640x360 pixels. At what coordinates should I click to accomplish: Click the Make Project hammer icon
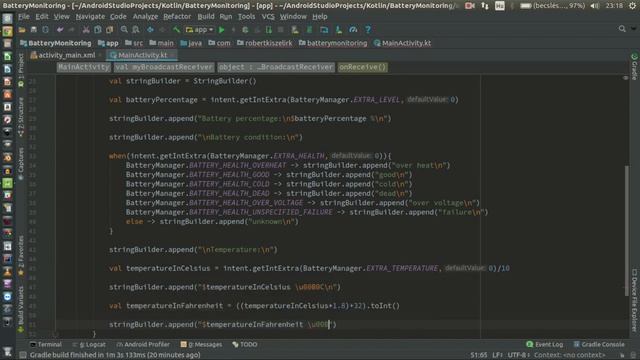click(176, 30)
